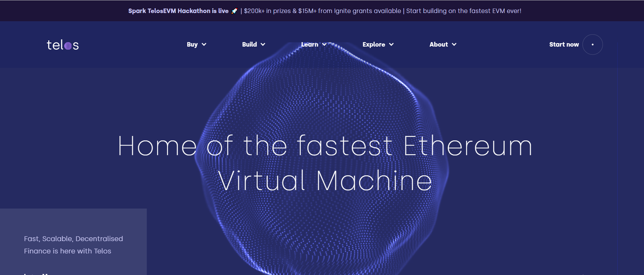Open the Buy menu
The image size is (644, 275).
tap(192, 45)
